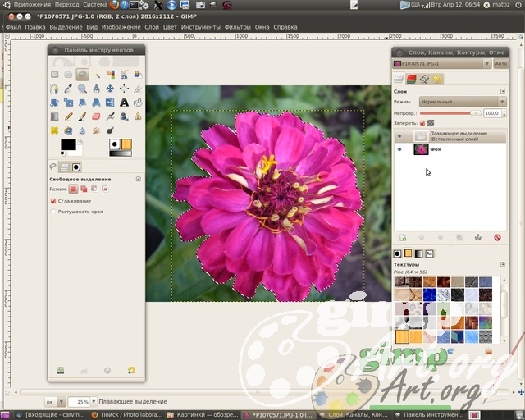This screenshot has height=420, width=525.
Task: Select the Heal bandage tool
Action: click(x=55, y=130)
